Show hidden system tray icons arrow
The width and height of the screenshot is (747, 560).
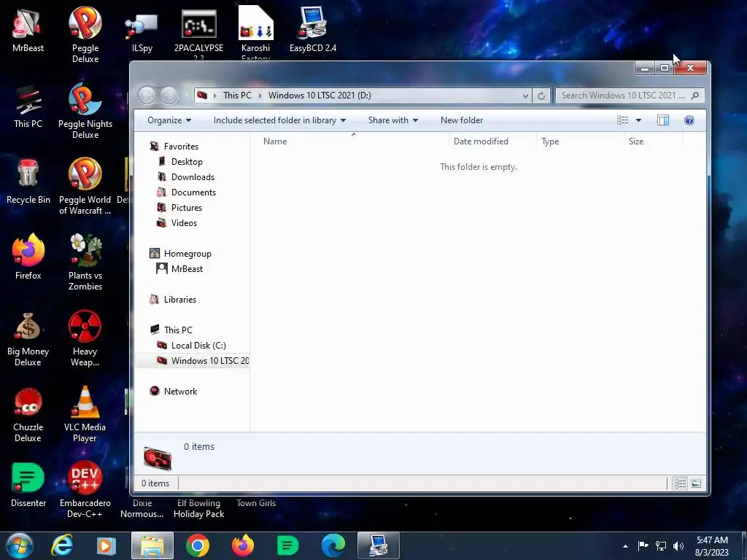click(x=625, y=546)
